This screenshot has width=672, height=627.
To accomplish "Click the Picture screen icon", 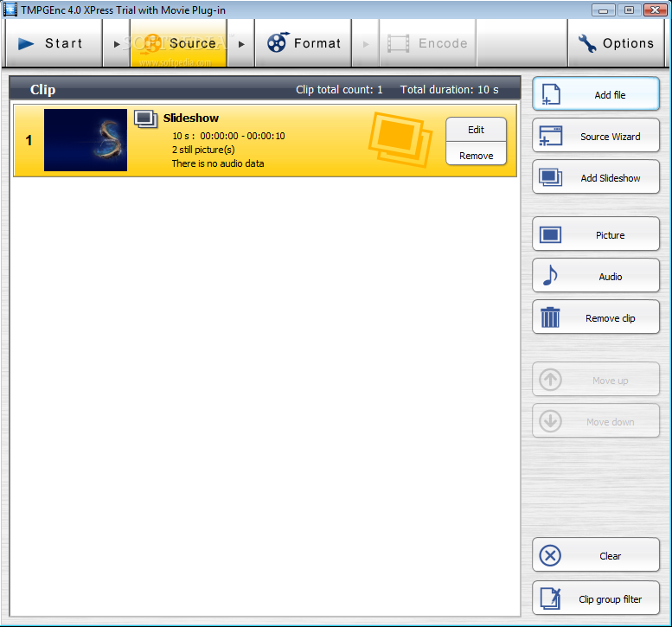I will (x=550, y=235).
